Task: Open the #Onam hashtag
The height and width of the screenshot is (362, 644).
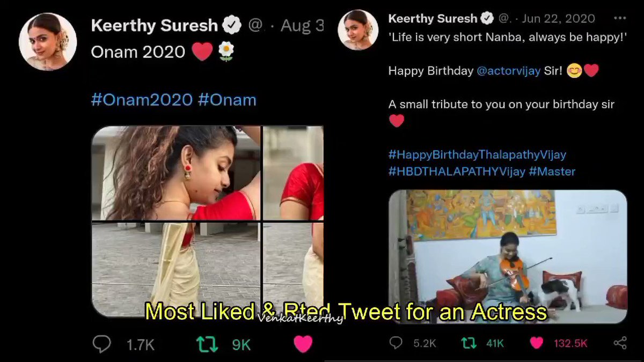Action: coord(227,99)
